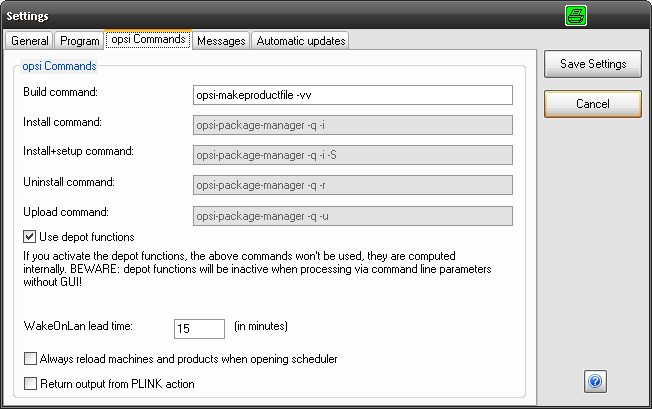The height and width of the screenshot is (409, 652).
Task: Focus the Build command input field
Action: (353, 95)
